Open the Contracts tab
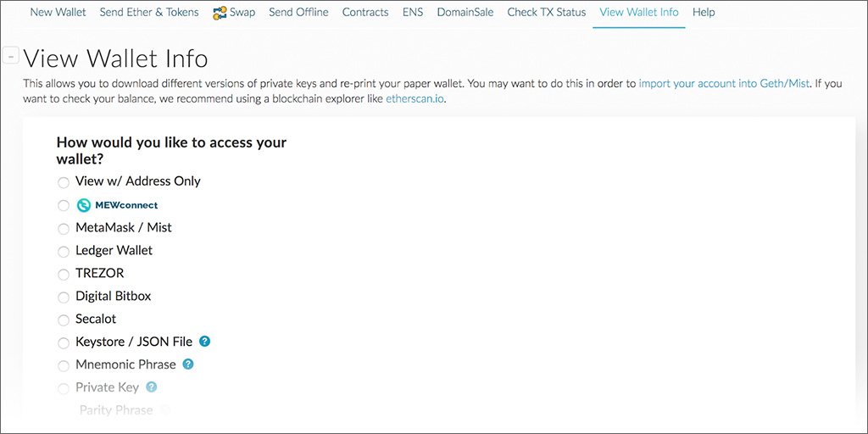This screenshot has height=434, width=868. (x=365, y=12)
